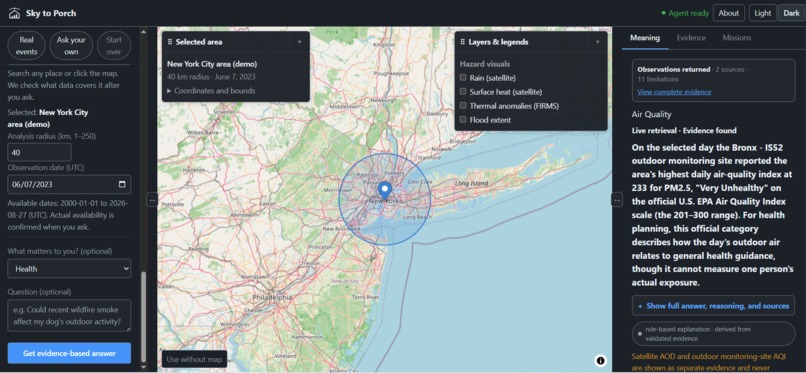Screen dimensions: 806x373
Task: Open the Evidence tab
Action: click(x=691, y=38)
